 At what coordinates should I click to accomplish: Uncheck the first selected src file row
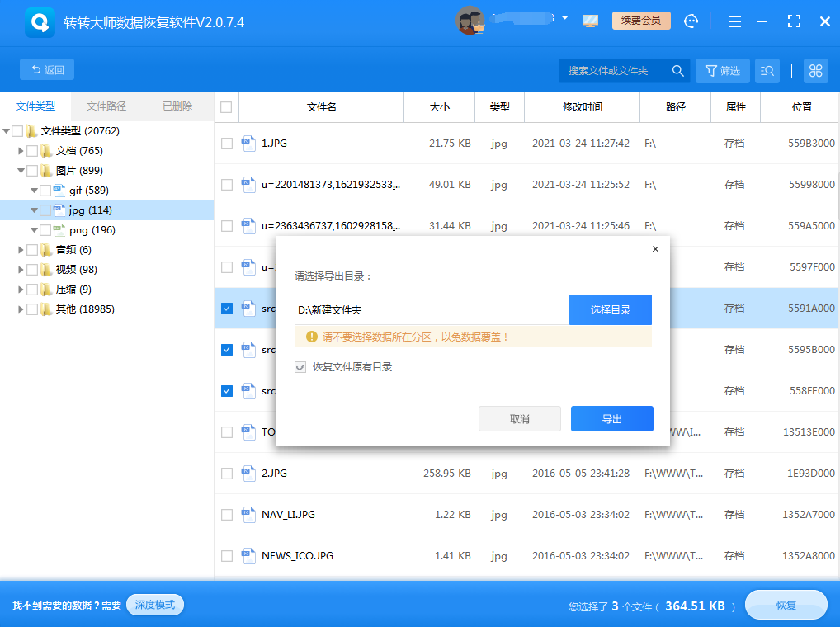tap(226, 309)
